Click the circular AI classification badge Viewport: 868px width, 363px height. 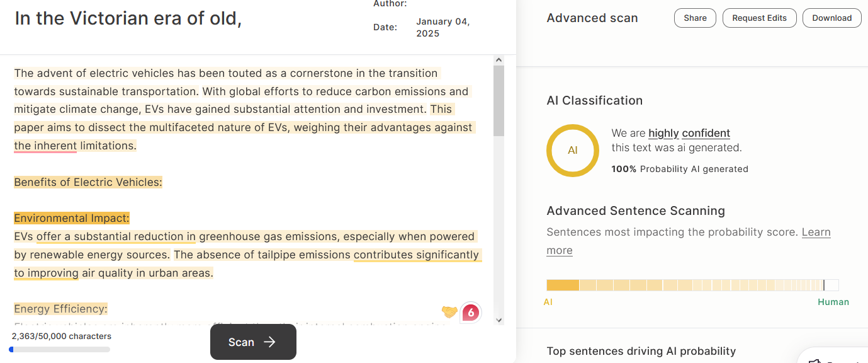tap(572, 151)
